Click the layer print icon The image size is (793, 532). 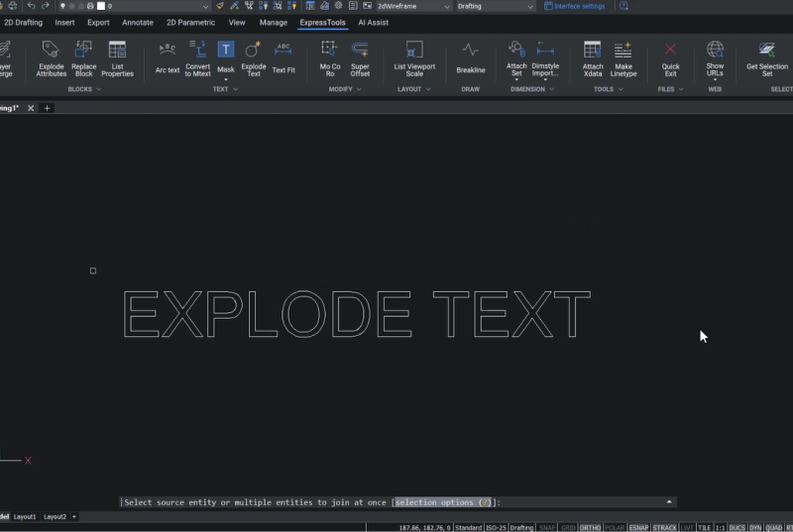pos(90,6)
